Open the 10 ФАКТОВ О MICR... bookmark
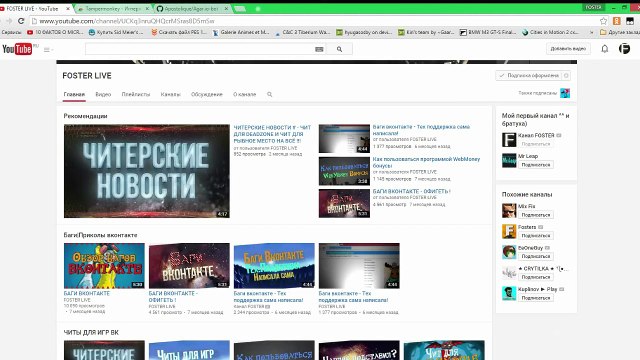This screenshot has width=640, height=360. point(55,32)
